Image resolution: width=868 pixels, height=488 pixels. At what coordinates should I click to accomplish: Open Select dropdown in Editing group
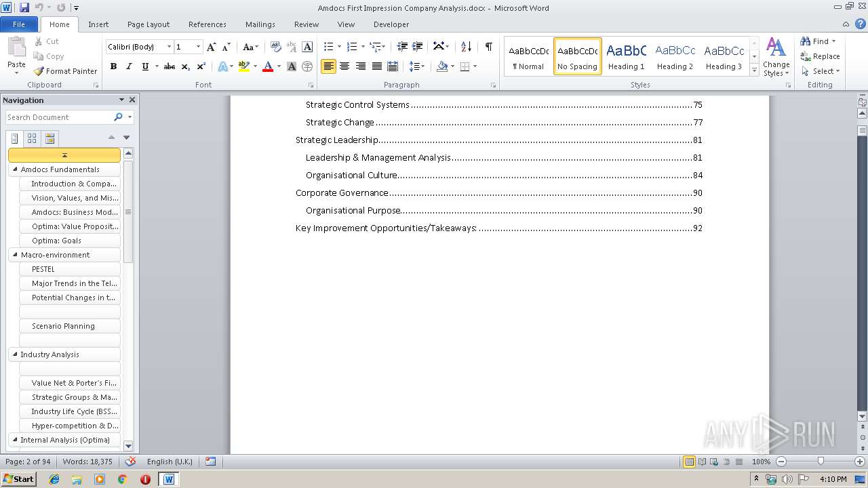pyautogui.click(x=820, y=71)
